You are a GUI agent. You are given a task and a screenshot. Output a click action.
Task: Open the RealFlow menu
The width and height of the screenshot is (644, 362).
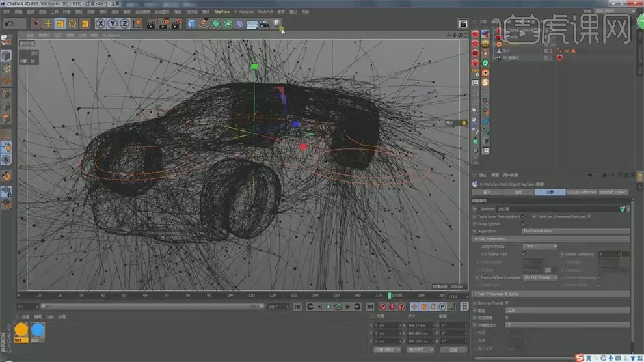(x=222, y=11)
